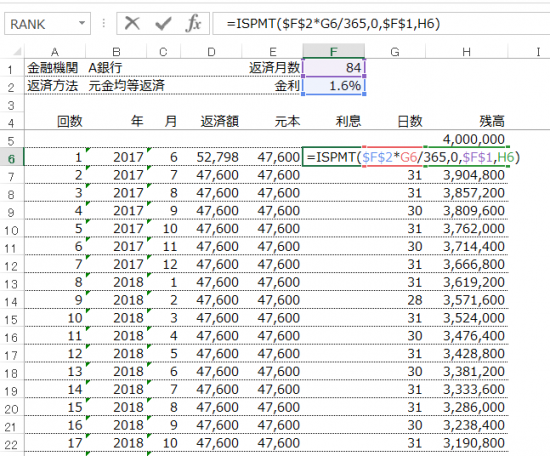This screenshot has height=456, width=550.
Task: Select column H header
Action: point(466,52)
